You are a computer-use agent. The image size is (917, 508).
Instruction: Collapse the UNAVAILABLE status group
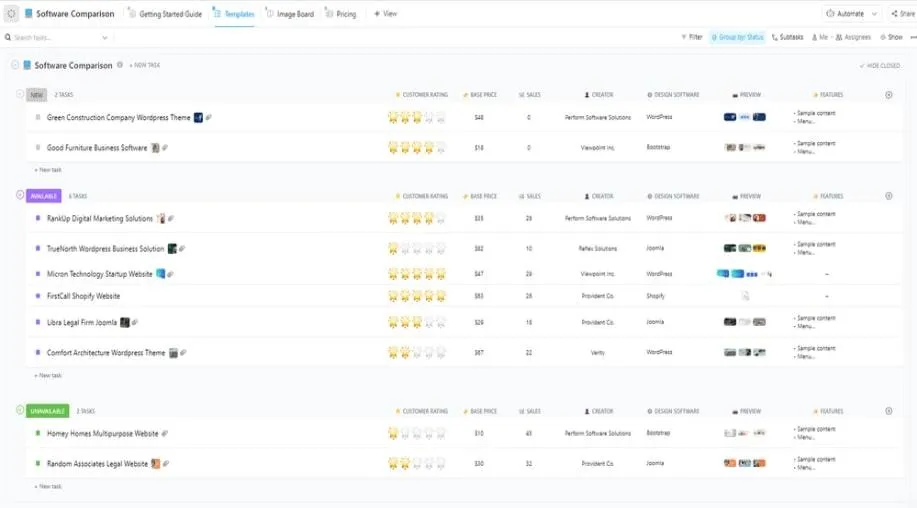[20, 410]
